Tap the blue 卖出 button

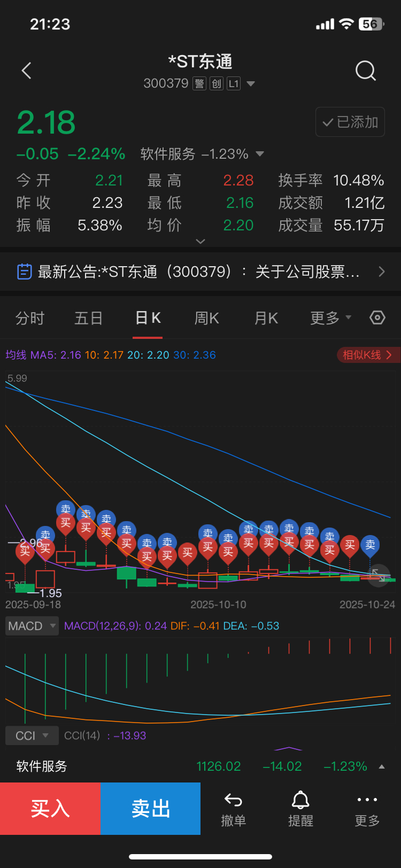150,809
